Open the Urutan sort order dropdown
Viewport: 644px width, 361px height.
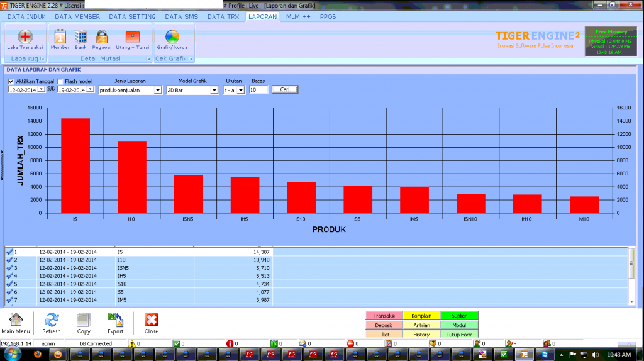point(240,90)
